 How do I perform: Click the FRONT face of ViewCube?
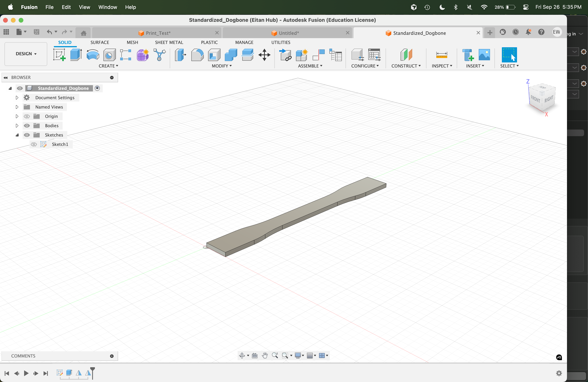[535, 99]
